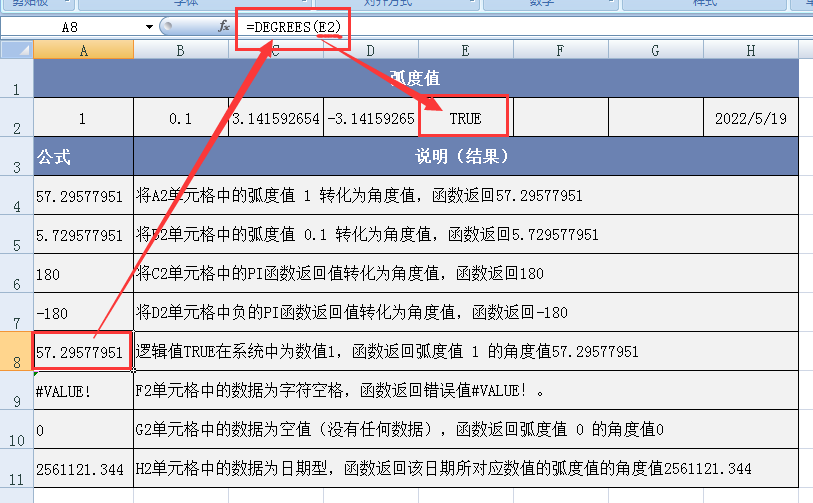
Task: Select cell A4 showing 57.29577951
Action: tap(83, 195)
